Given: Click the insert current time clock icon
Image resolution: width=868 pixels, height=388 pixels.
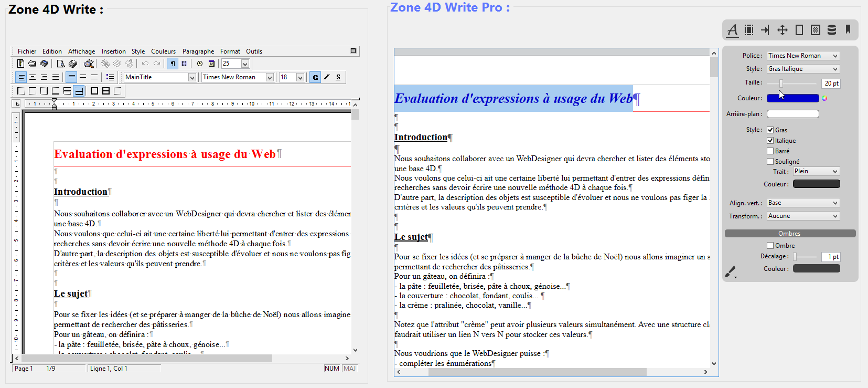Looking at the screenshot, I should [x=200, y=64].
